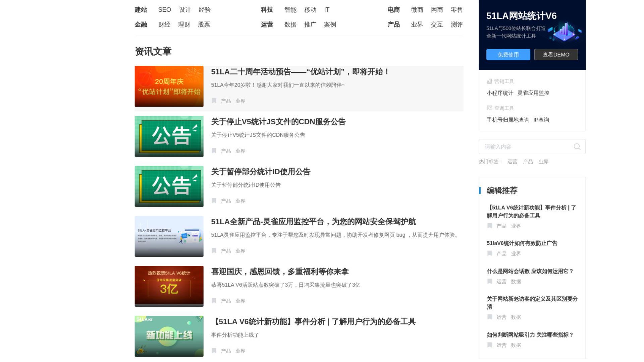Click hot tag 运营
The image size is (644, 362).
click(x=512, y=162)
